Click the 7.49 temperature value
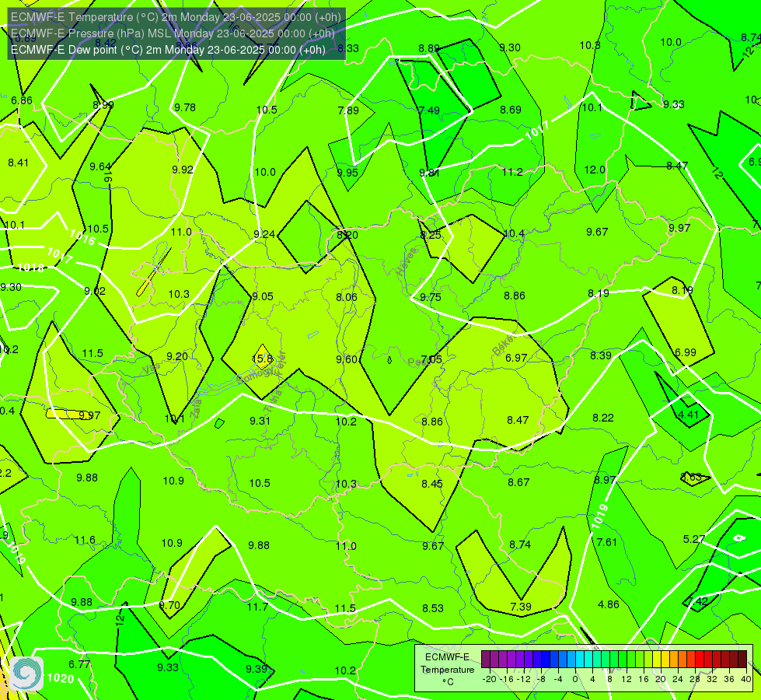This screenshot has height=700, width=761. (x=429, y=110)
